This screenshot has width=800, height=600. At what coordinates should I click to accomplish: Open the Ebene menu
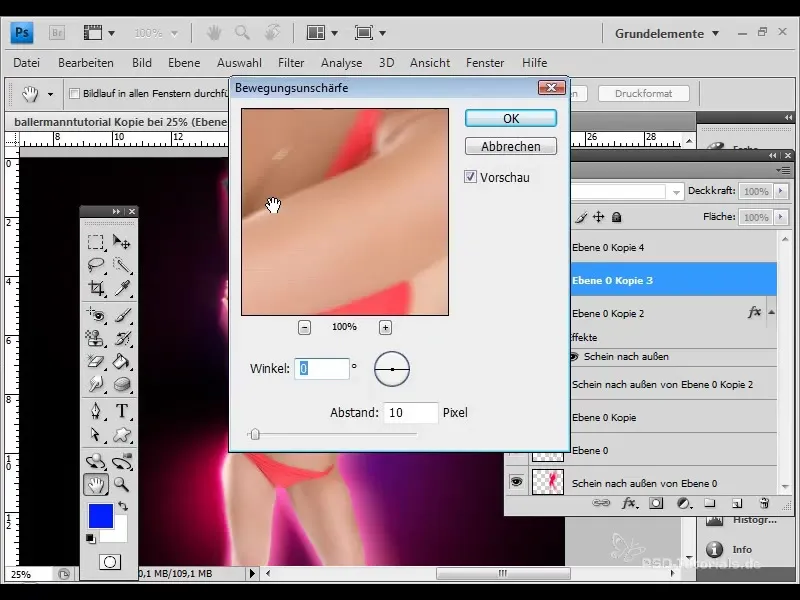(184, 63)
